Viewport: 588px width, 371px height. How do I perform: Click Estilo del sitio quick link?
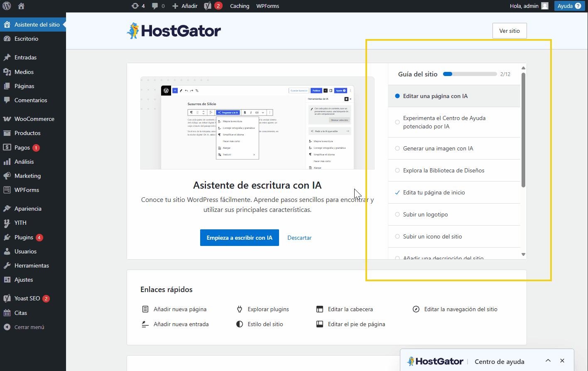coord(260,324)
